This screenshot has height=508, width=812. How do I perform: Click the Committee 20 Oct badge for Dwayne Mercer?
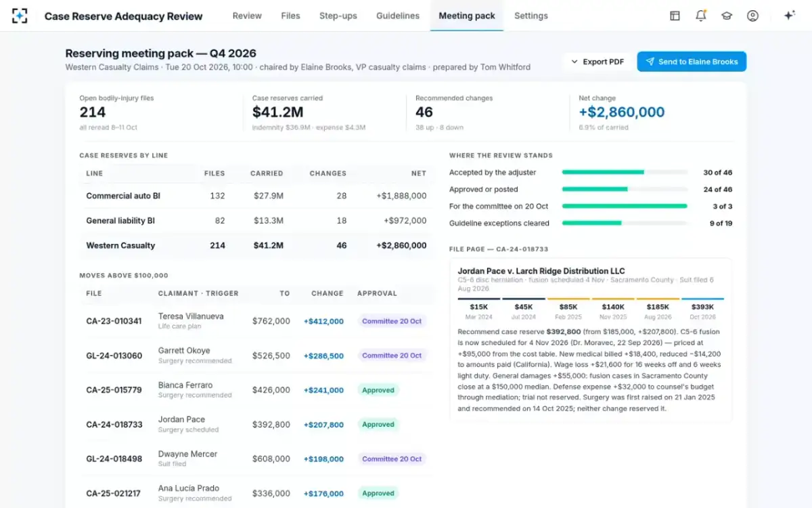pyautogui.click(x=392, y=459)
